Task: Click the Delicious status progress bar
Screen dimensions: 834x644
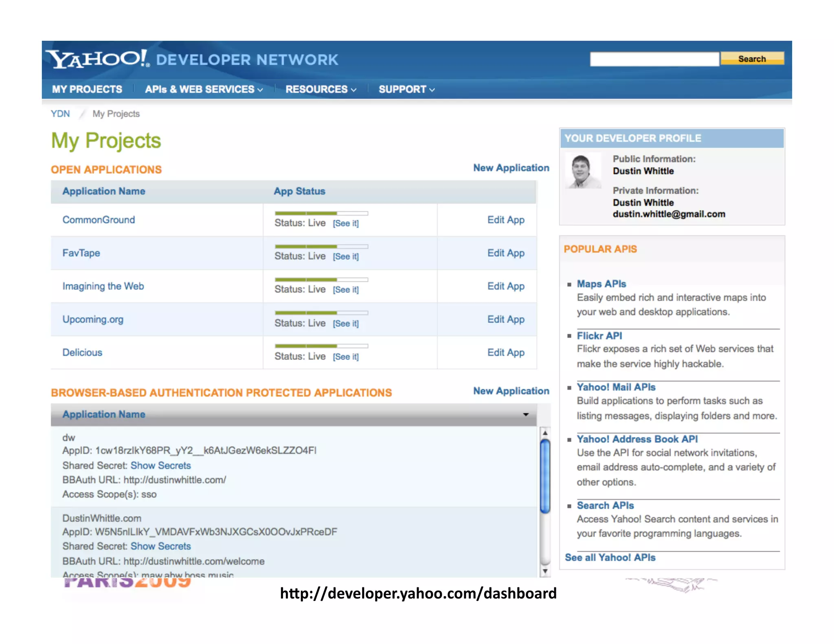Action: point(321,346)
